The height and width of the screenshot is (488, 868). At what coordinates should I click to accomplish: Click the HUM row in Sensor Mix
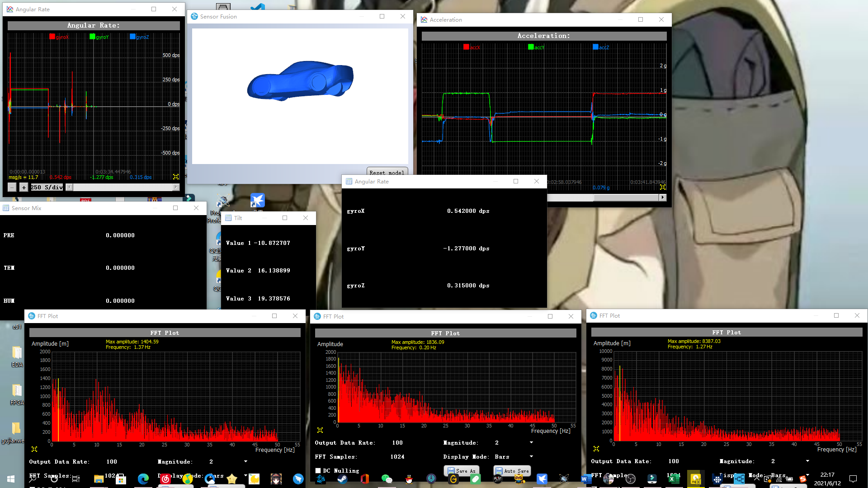pos(69,301)
